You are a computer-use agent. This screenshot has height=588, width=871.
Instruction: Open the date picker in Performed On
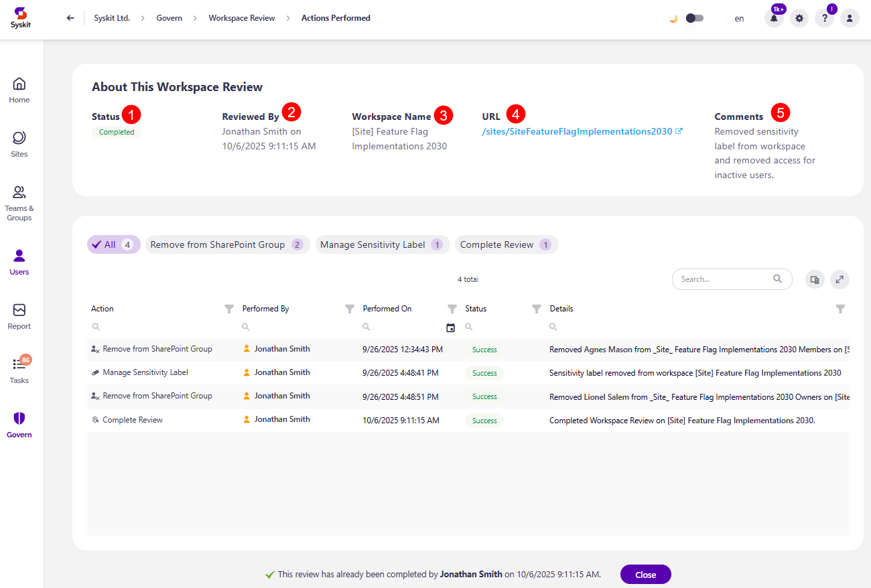pos(452,326)
